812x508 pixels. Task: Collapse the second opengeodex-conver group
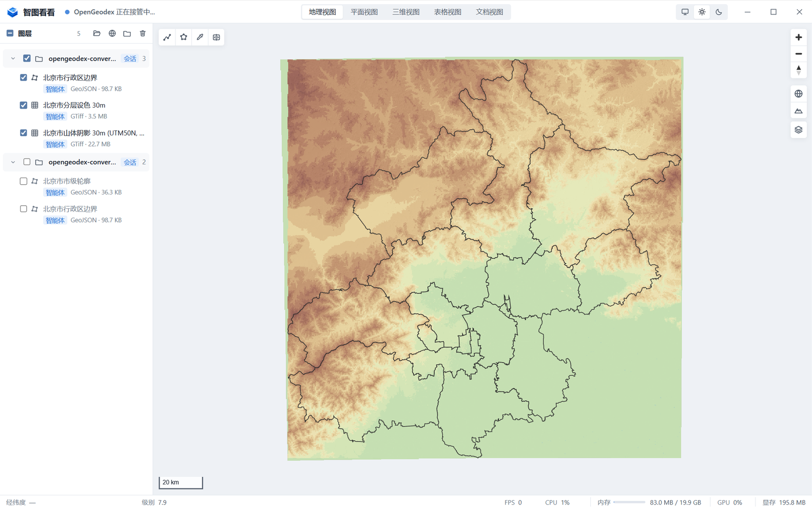point(13,162)
